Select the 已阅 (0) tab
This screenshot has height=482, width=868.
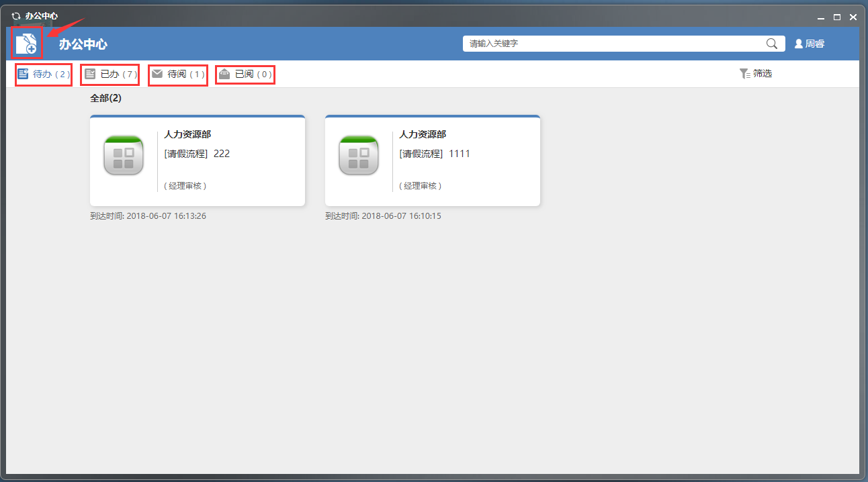pos(245,74)
